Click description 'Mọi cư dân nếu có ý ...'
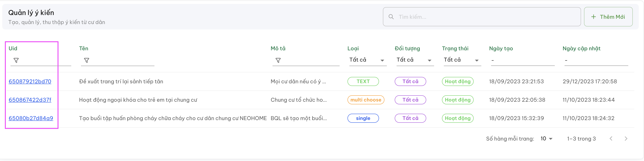This screenshot has height=161, width=644. 298,81
